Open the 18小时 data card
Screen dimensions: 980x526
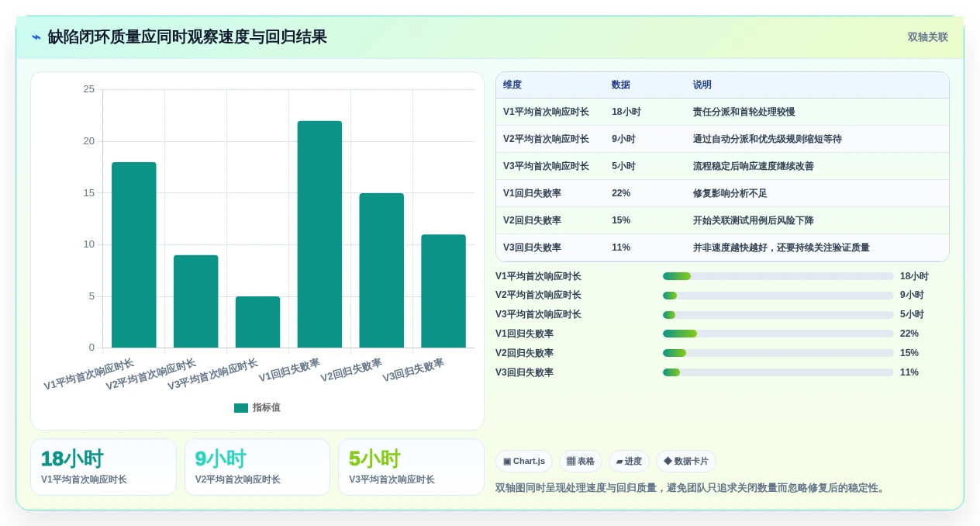click(103, 467)
